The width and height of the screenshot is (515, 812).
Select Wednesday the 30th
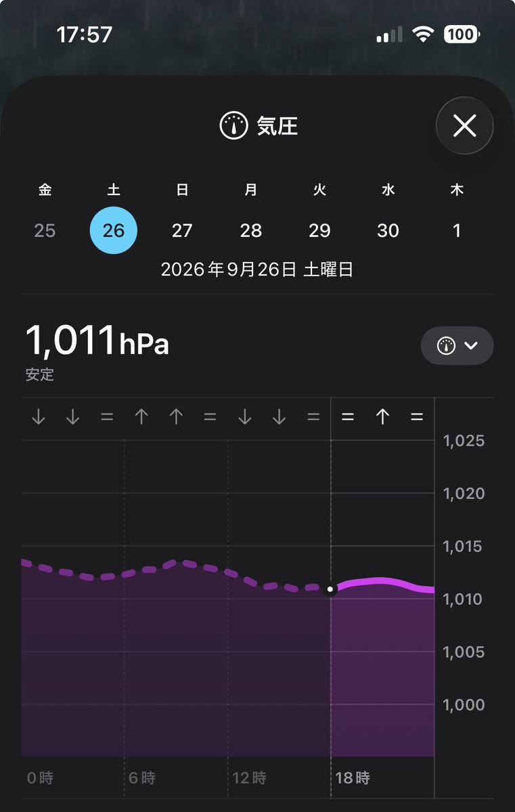(388, 230)
